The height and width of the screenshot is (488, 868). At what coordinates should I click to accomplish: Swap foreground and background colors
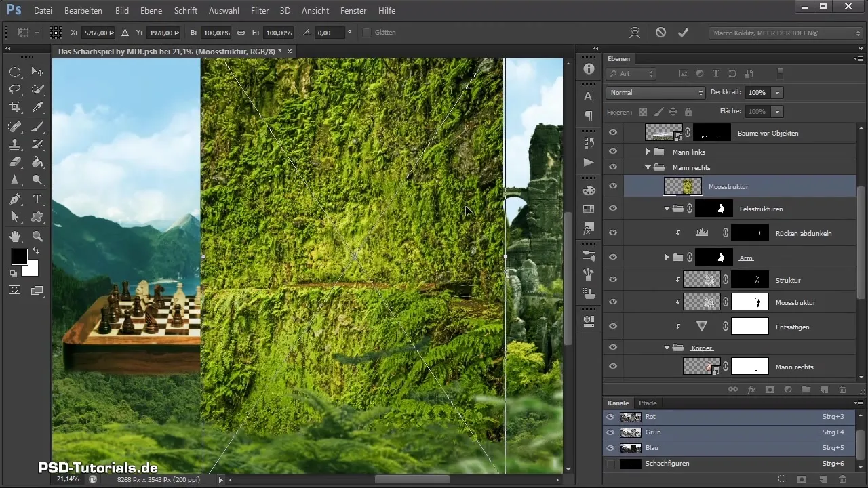coord(35,251)
